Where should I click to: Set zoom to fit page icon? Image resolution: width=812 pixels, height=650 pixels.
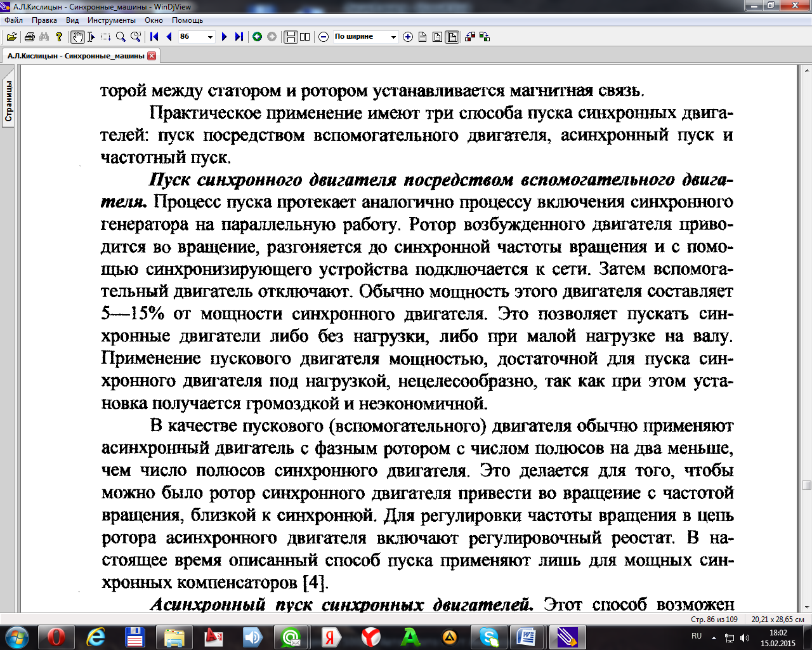point(437,37)
